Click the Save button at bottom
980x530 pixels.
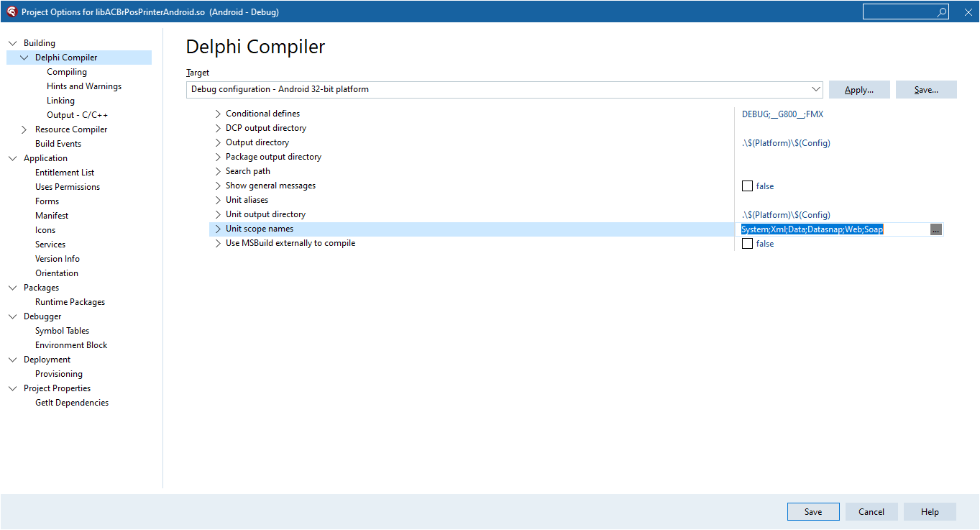[813, 512]
